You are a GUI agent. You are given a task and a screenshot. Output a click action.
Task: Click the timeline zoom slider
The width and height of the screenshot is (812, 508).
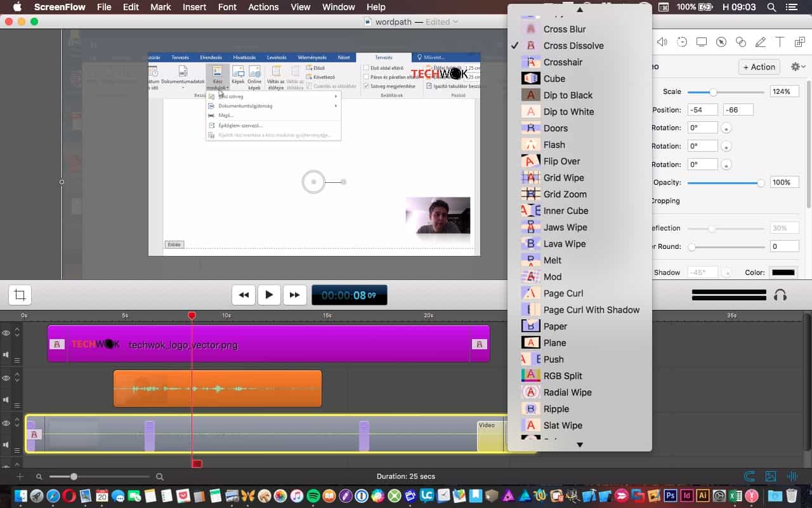(100, 476)
